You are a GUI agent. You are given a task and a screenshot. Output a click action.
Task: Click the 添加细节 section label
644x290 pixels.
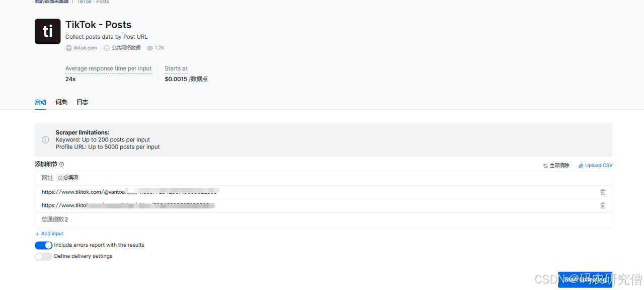(46, 164)
